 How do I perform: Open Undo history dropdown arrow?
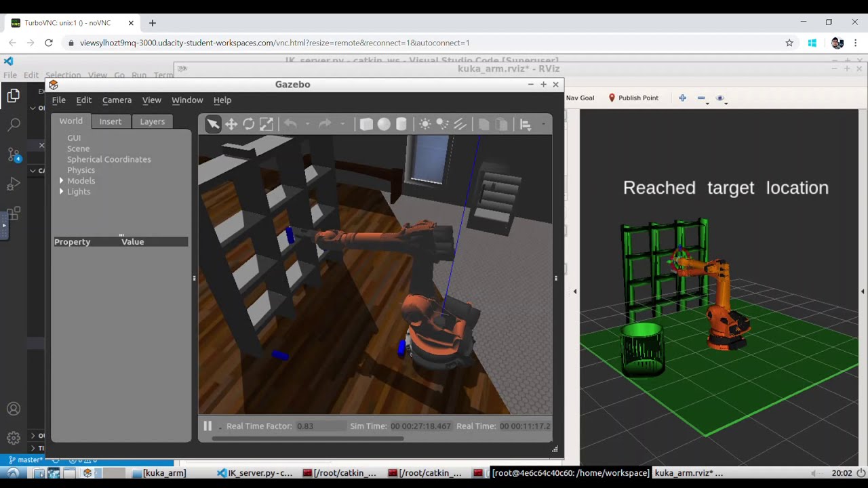coord(308,124)
